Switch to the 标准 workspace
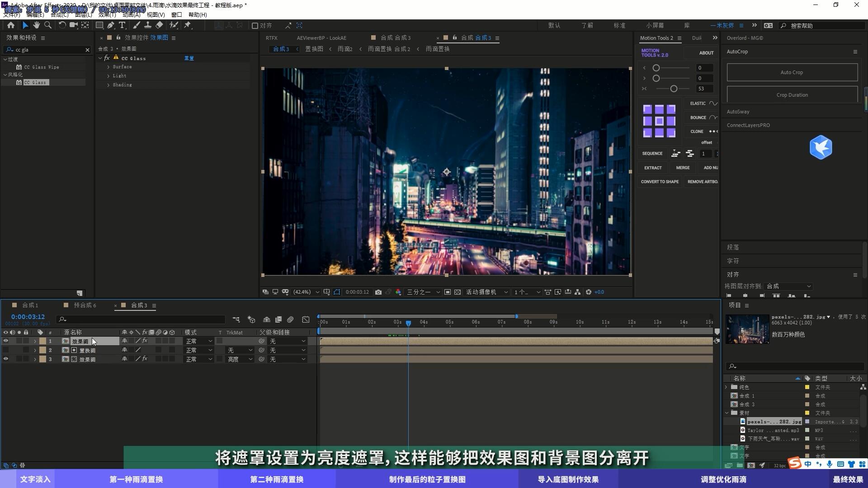 click(x=619, y=26)
